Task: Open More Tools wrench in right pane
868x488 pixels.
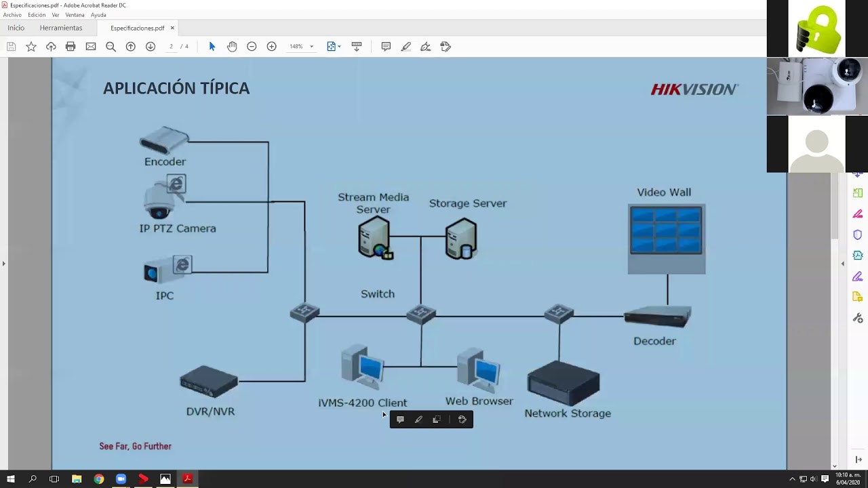Action: click(858, 318)
